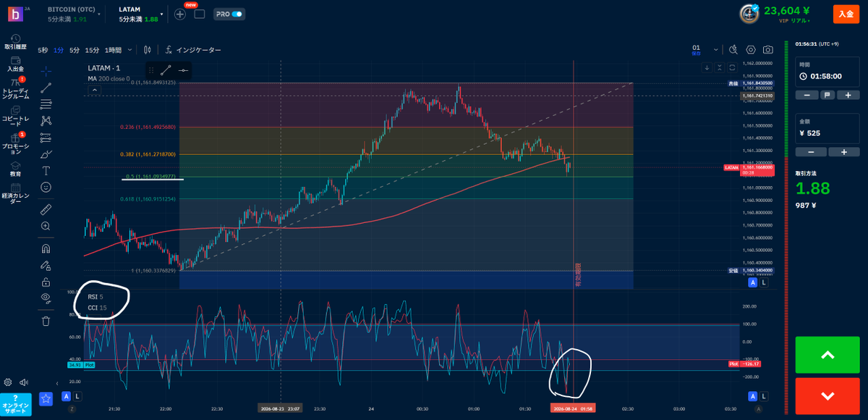Open the timeframe dropdown chevron
Image resolution: width=868 pixels, height=420 pixels.
[129, 50]
